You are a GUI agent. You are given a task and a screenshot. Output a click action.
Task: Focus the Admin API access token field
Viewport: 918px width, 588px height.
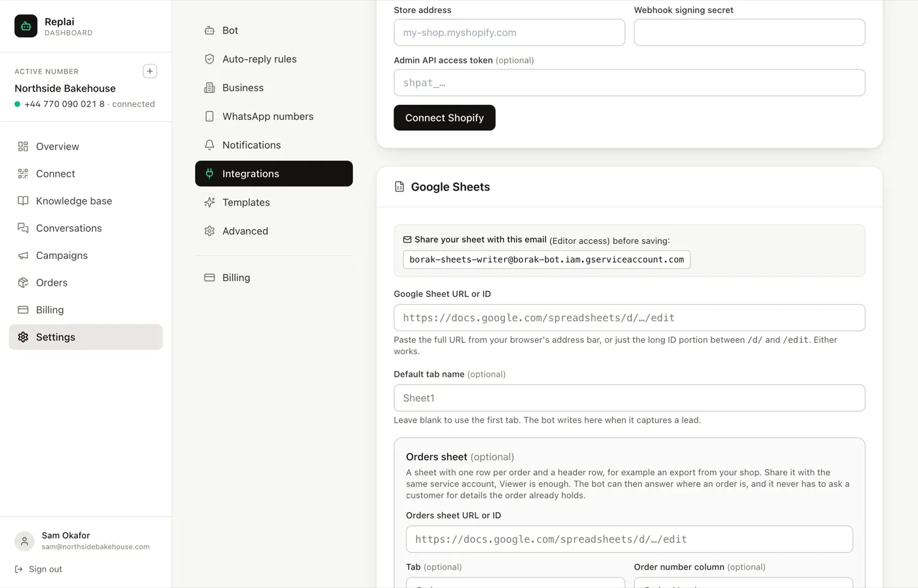click(629, 83)
